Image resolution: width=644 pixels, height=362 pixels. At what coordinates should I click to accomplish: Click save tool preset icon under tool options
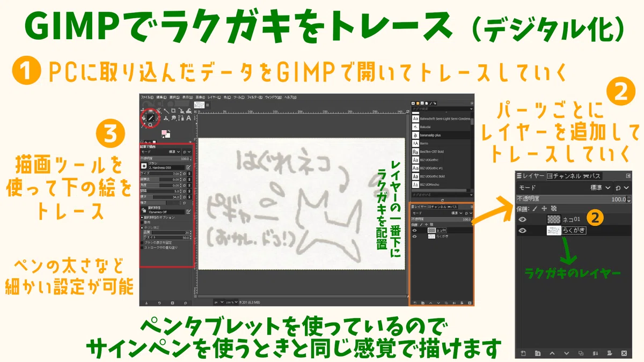click(147, 303)
